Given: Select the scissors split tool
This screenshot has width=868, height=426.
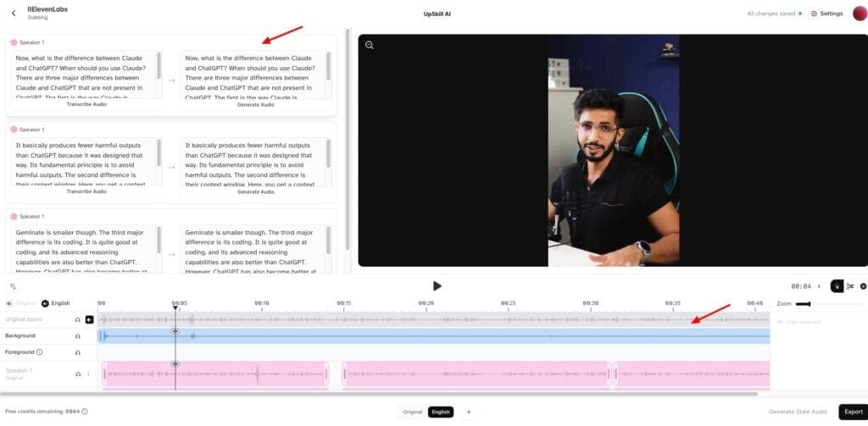Looking at the screenshot, I should (850, 286).
